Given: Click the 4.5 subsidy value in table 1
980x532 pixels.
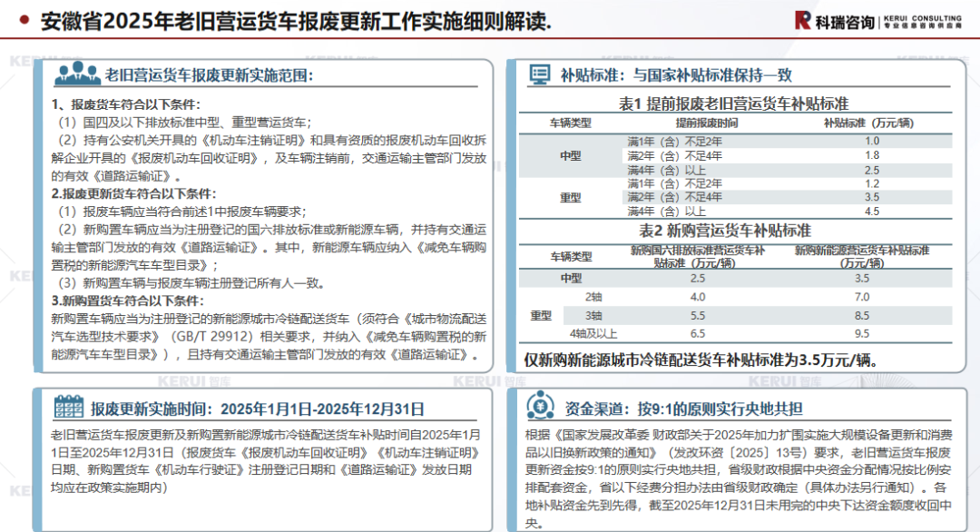Looking at the screenshot, I should [x=872, y=212].
